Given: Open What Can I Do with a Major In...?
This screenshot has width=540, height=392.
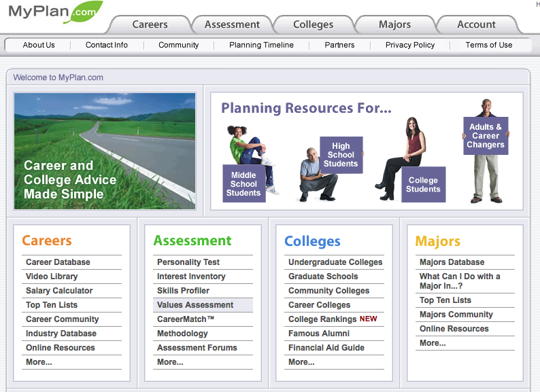Looking at the screenshot, I should coord(460,281).
